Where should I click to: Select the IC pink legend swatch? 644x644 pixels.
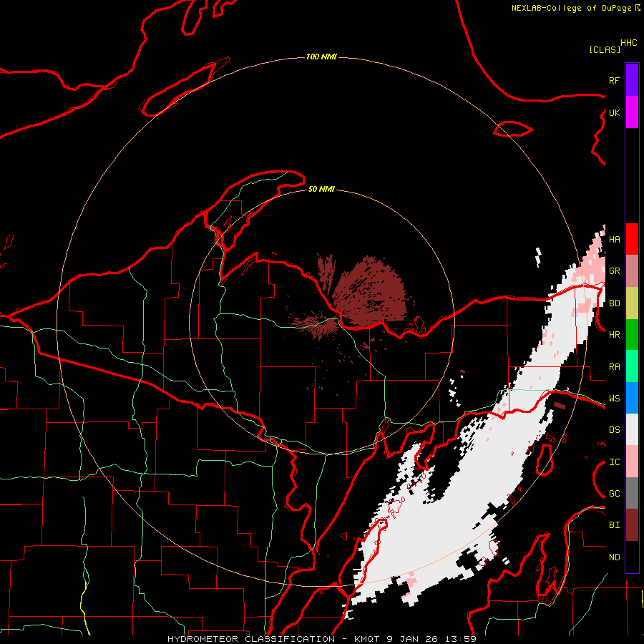(x=632, y=462)
